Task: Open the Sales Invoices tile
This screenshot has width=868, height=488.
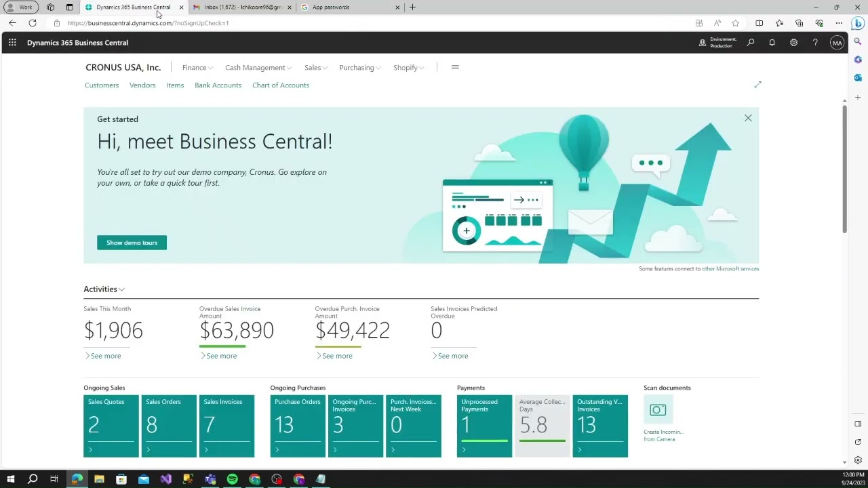Action: (226, 426)
